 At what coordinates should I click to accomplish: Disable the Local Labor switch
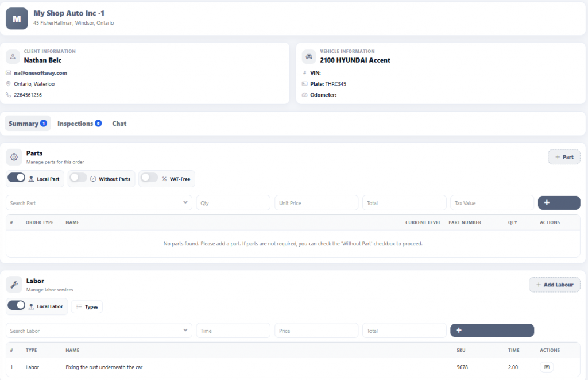(17, 306)
